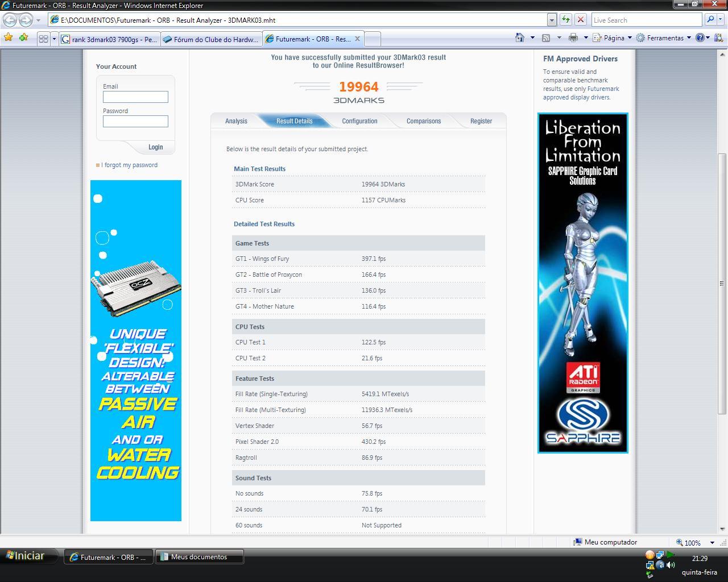Open the zoom level dropdown arrow
The width and height of the screenshot is (728, 582).
[712, 543]
